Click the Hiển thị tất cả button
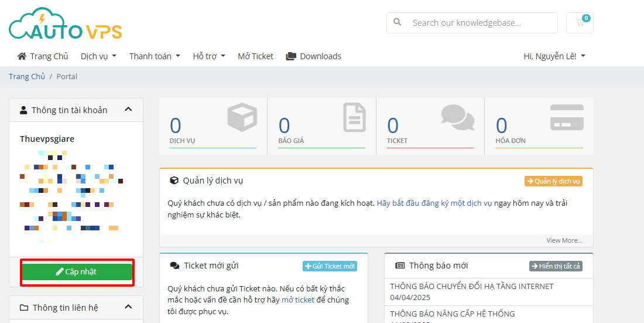Image resolution: width=644 pixels, height=323 pixels. click(x=556, y=266)
